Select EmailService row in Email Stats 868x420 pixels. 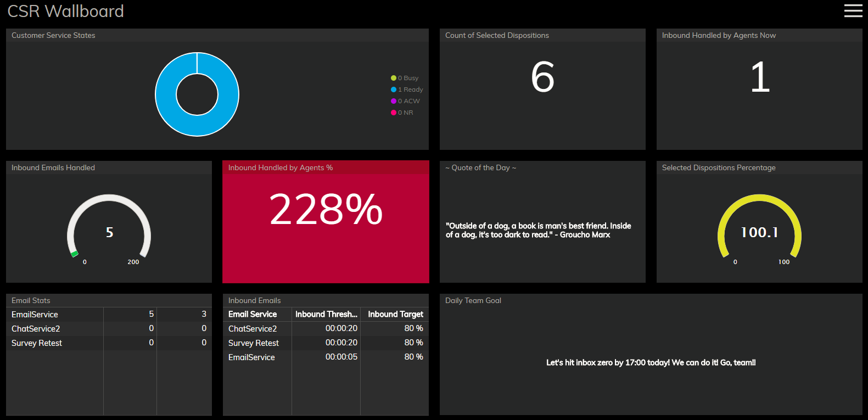point(109,314)
